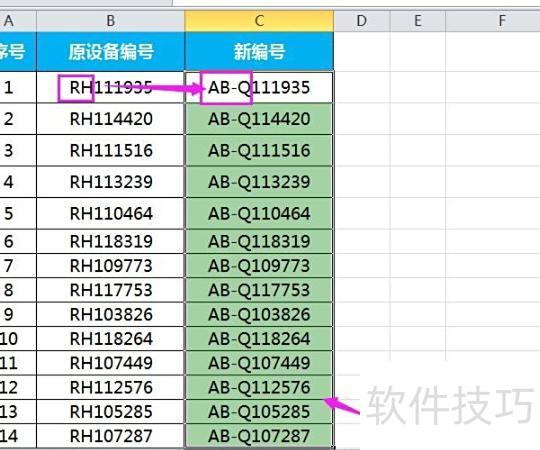Select cell AB-Q109773
The width and height of the screenshot is (540, 450).
tap(259, 266)
